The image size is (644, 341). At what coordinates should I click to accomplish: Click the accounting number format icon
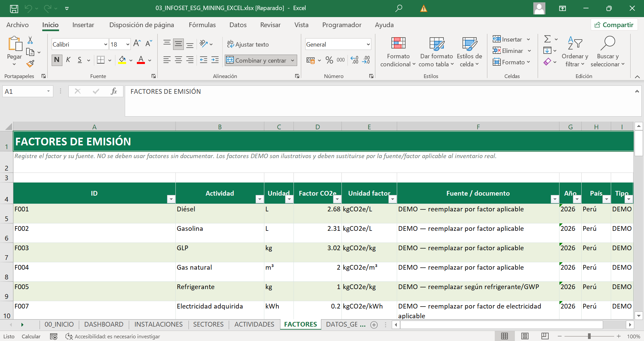311,60
